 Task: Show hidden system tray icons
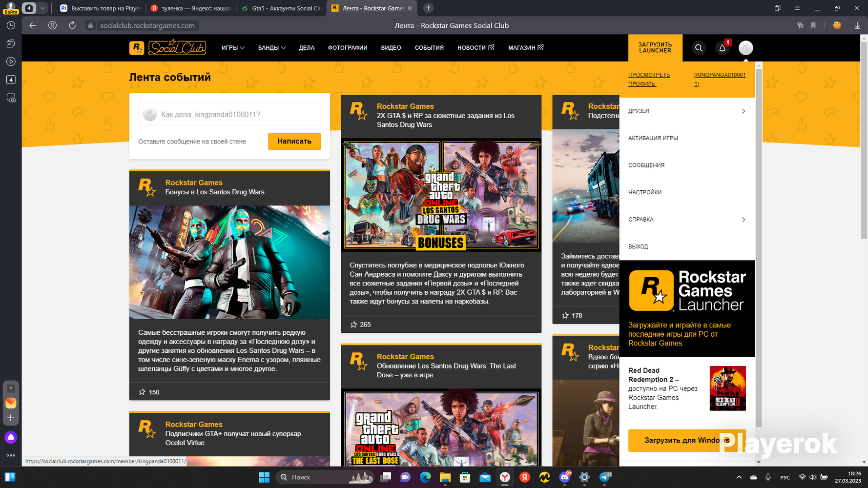pyautogui.click(x=739, y=477)
